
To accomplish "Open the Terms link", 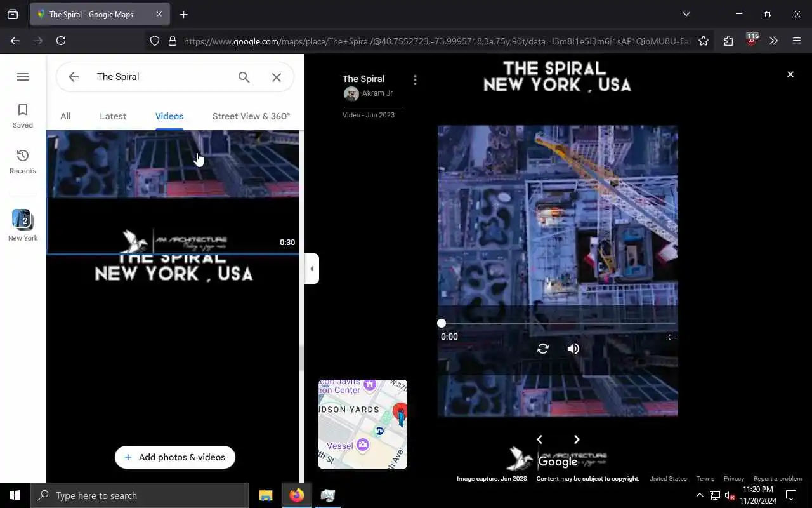I will (x=705, y=479).
